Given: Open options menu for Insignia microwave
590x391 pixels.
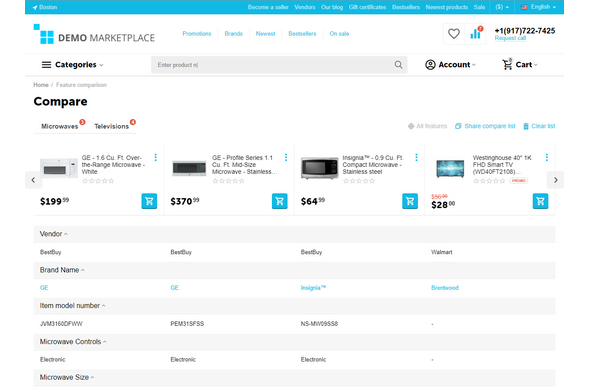Looking at the screenshot, I should (x=416, y=157).
